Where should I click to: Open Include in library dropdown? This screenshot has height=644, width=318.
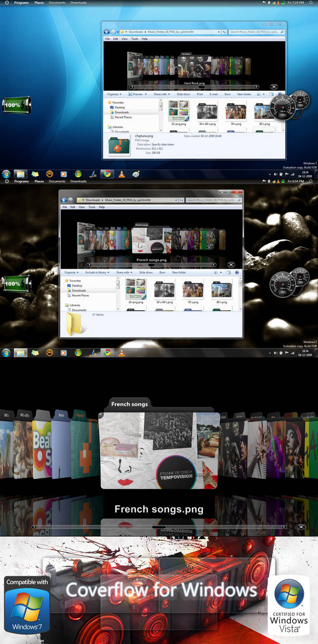coord(97,272)
